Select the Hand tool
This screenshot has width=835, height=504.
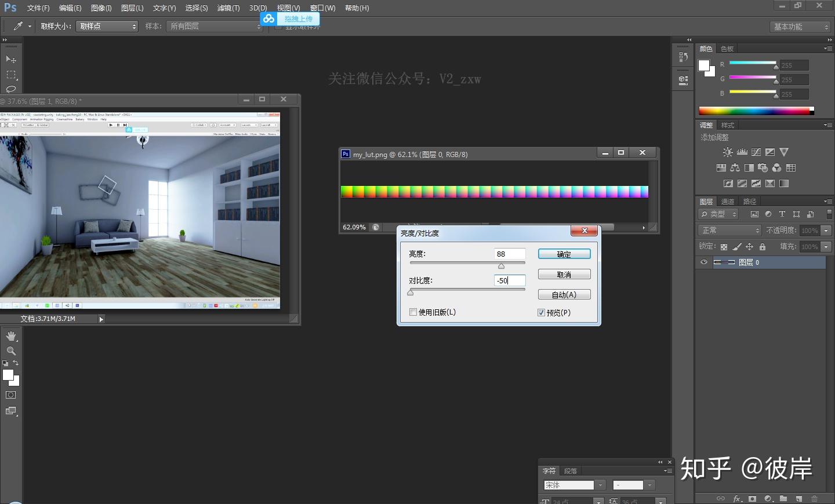[x=10, y=336]
